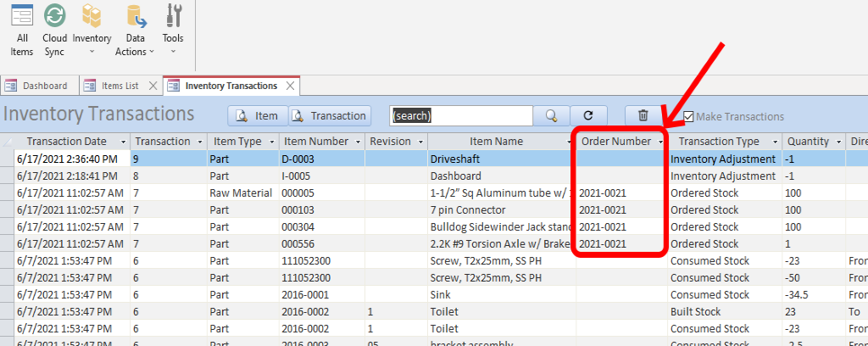Click the 000304 item number cell

tap(321, 227)
